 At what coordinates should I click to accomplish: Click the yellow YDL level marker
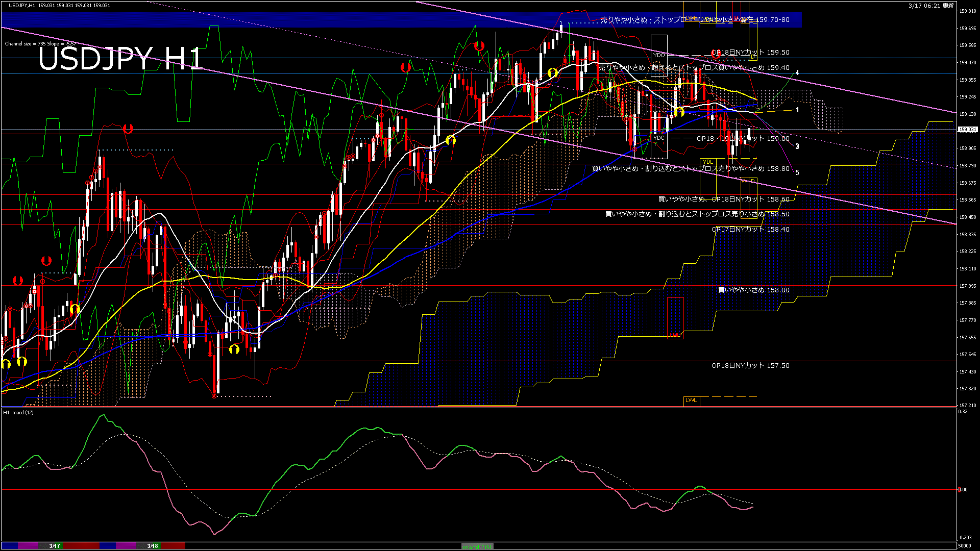click(x=707, y=162)
